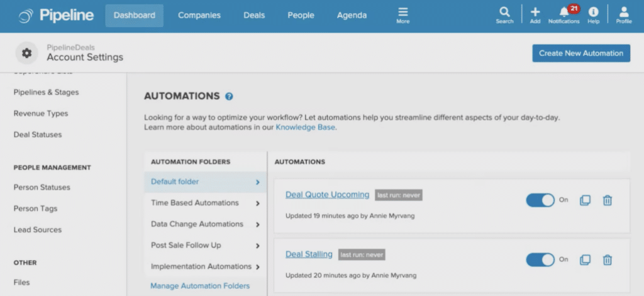Image resolution: width=644 pixels, height=296 pixels.
Task: Select Implementation Automations folder
Action: pyautogui.click(x=206, y=267)
